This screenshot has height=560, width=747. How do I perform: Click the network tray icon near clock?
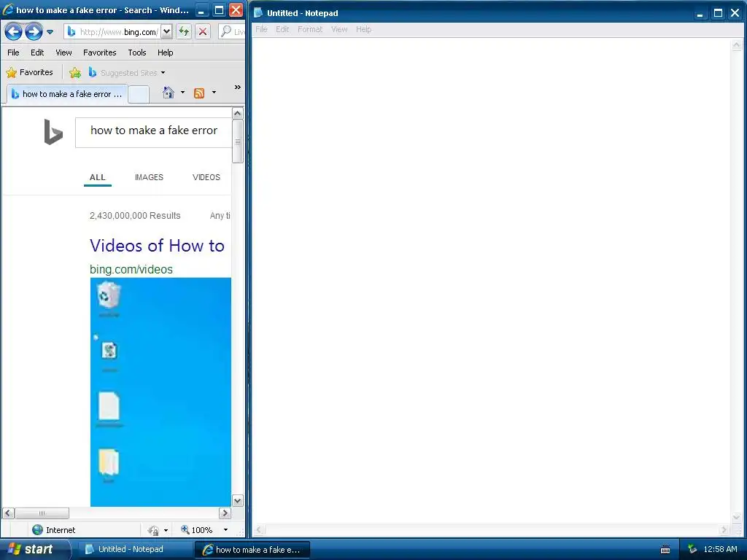point(692,549)
